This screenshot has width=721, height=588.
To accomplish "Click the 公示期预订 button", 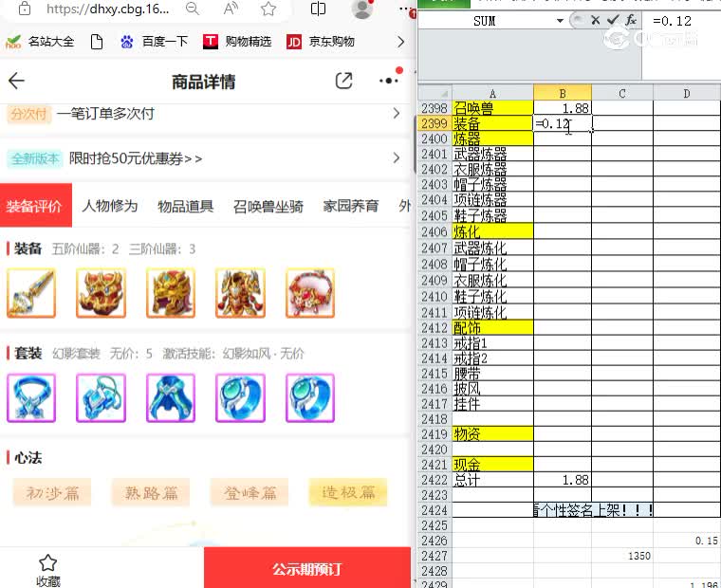I will pyautogui.click(x=307, y=568).
